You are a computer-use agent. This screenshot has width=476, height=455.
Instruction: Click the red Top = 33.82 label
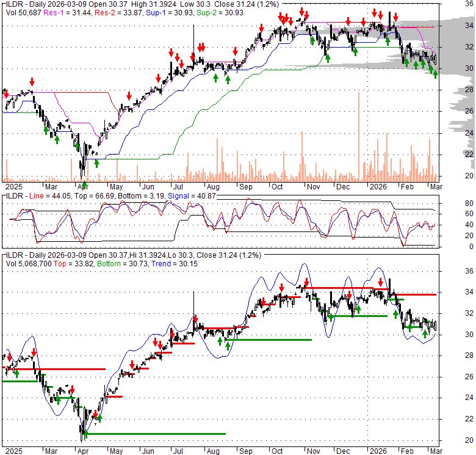[x=74, y=264]
